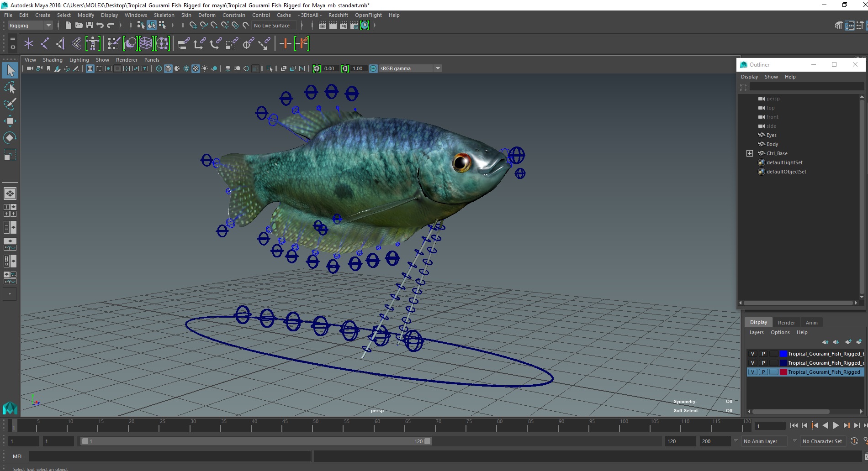Click the Set Key orange plus icon
This screenshot has width=868, height=471.
(x=285, y=44)
